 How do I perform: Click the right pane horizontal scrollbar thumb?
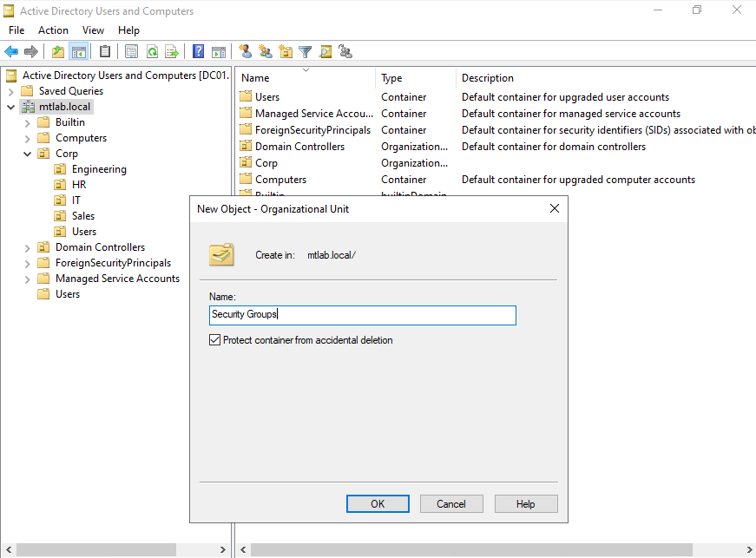click(x=471, y=549)
